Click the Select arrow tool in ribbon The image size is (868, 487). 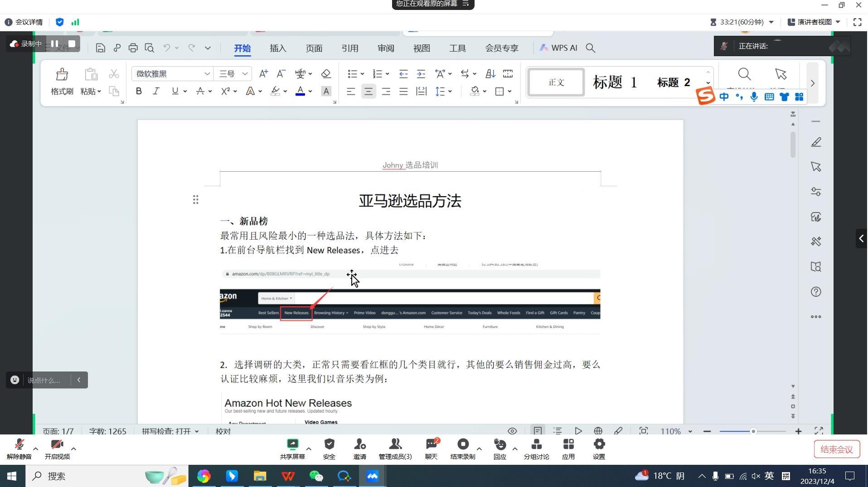[781, 74]
